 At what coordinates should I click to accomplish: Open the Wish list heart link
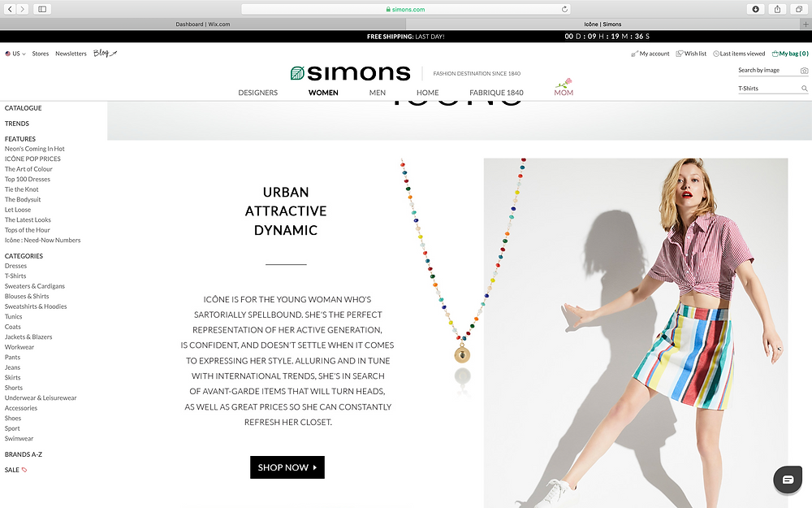[x=691, y=54]
